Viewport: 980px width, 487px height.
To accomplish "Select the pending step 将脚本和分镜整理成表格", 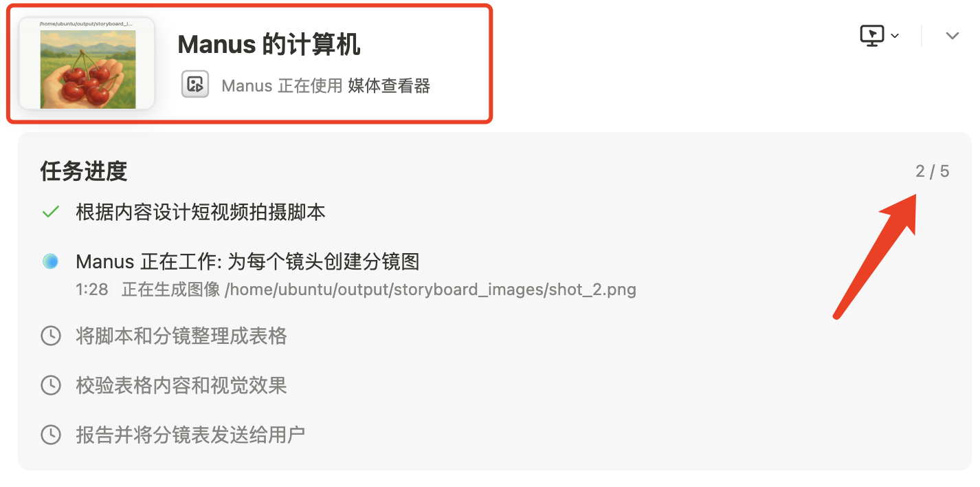I will pyautogui.click(x=181, y=336).
